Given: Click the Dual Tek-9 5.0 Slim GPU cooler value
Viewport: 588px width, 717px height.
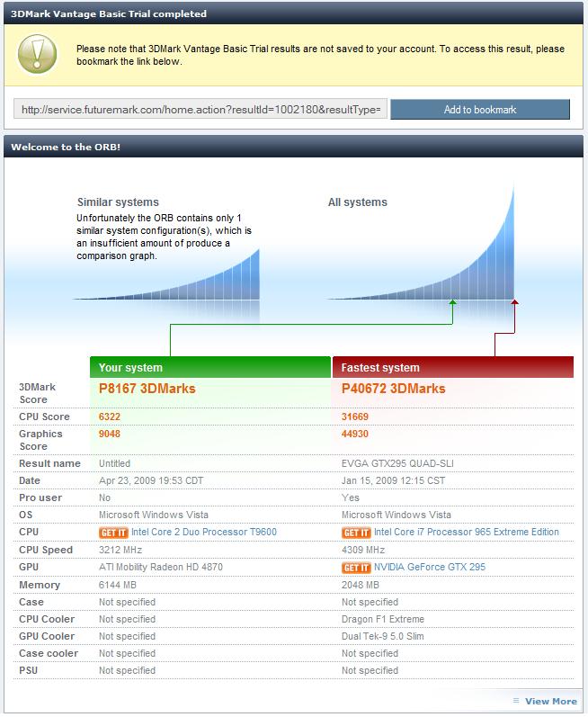Looking at the screenshot, I should (x=383, y=637).
